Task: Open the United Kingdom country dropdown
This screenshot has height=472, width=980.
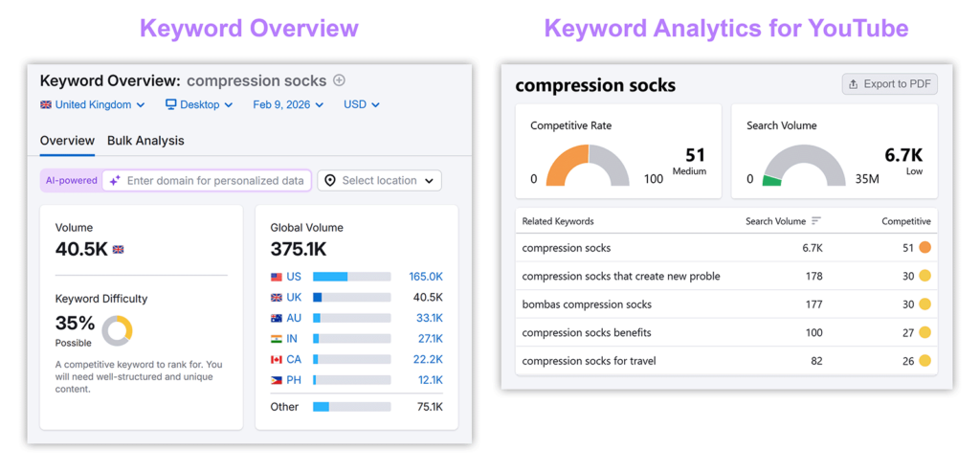Action: point(93,105)
